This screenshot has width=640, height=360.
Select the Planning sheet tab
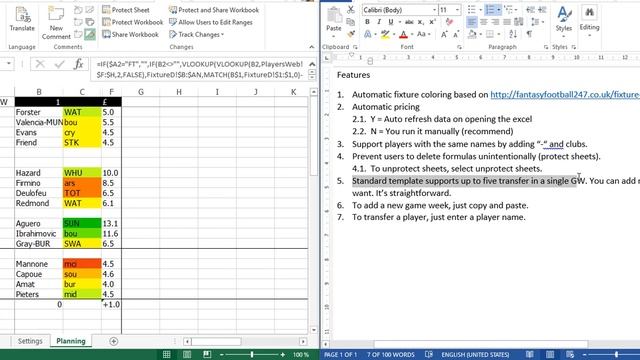click(71, 341)
